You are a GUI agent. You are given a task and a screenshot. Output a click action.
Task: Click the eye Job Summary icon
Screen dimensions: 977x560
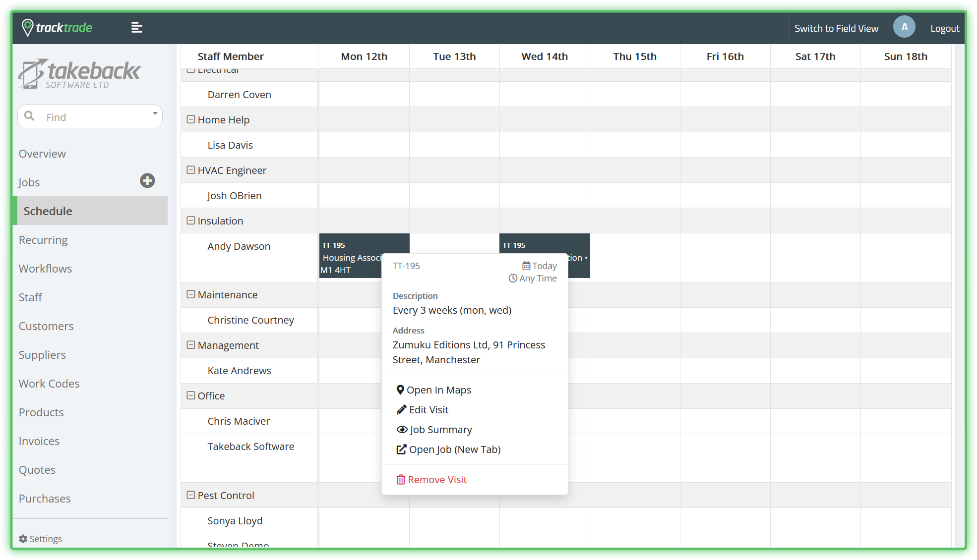[402, 430]
